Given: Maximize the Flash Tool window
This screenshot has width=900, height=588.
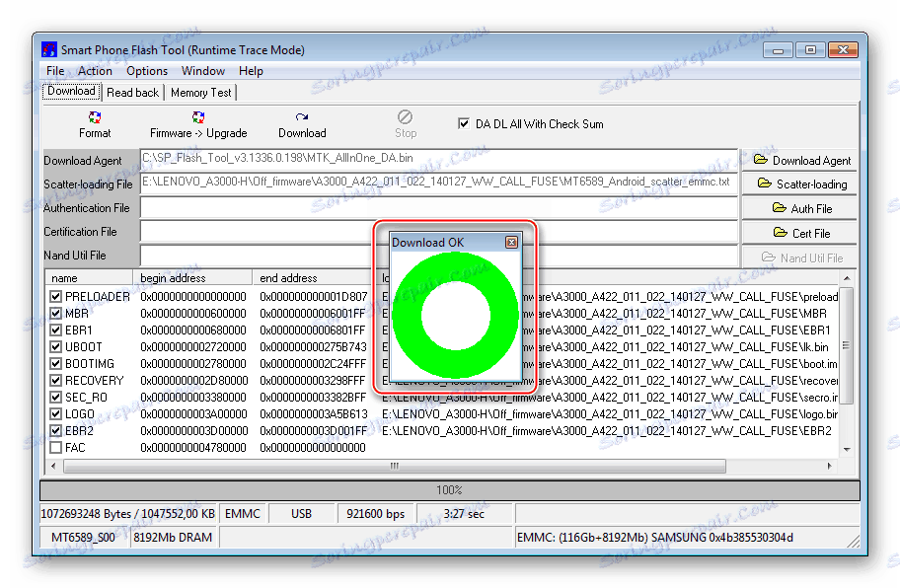Looking at the screenshot, I should coord(810,50).
